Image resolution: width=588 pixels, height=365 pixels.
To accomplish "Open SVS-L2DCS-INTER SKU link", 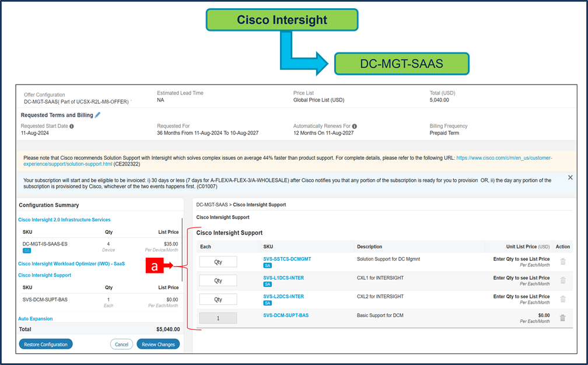I will (x=283, y=296).
